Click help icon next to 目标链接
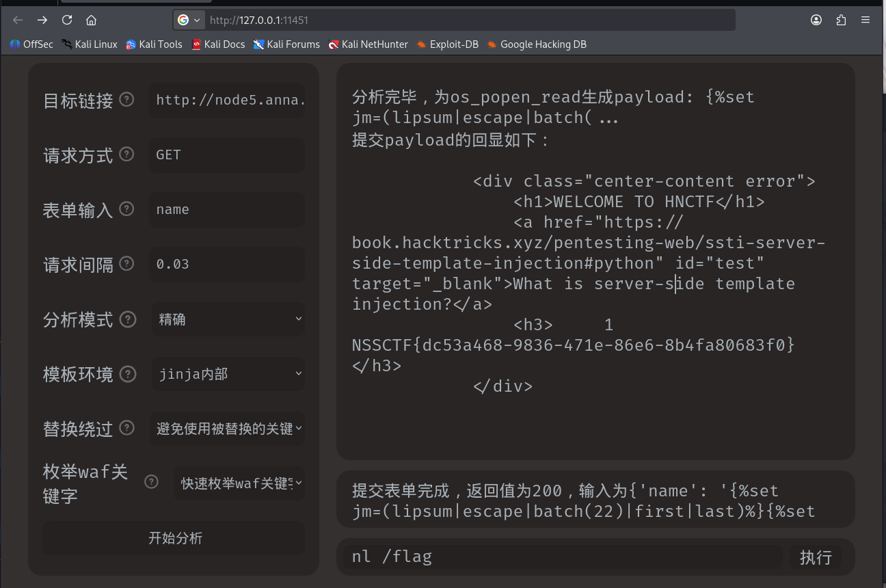Screen dimensions: 886x588 click(x=126, y=99)
